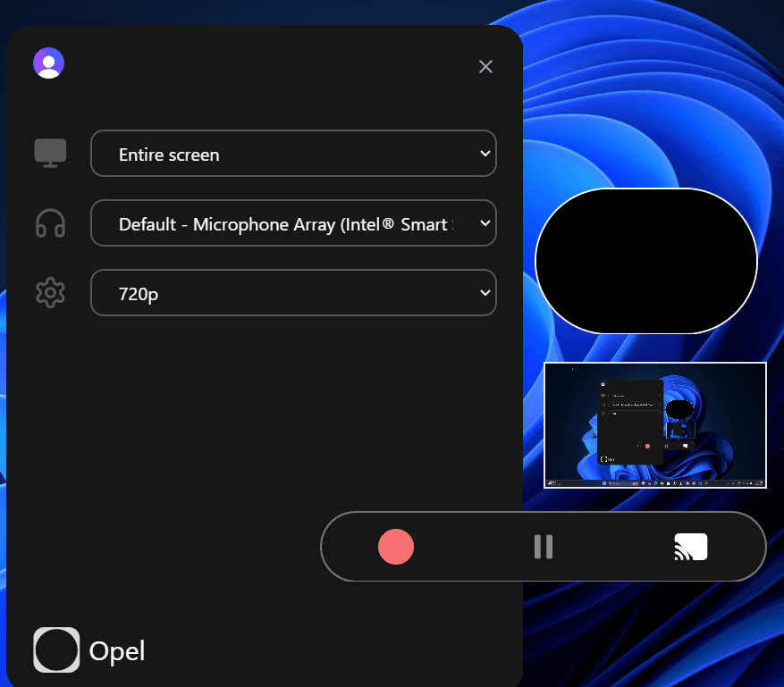Image resolution: width=784 pixels, height=687 pixels.
Task: Close the Opel recorder panel
Action: coord(485,66)
